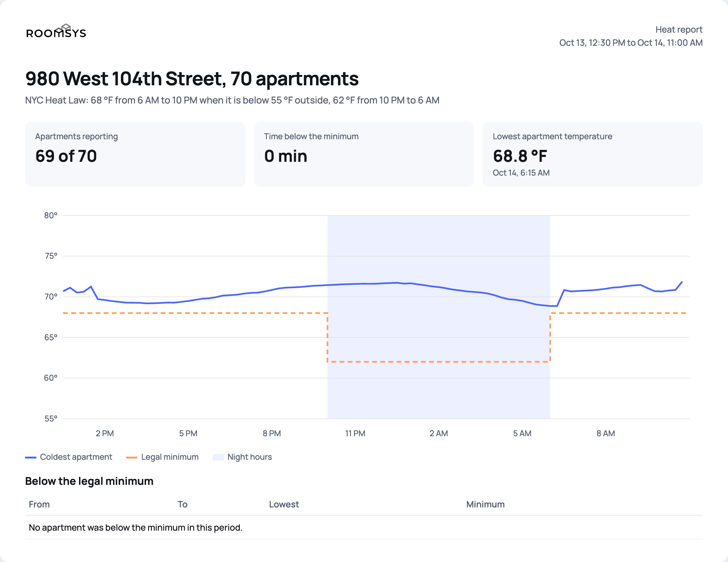The height and width of the screenshot is (562, 728).
Task: Click the '8 AM' x-axis label
Action: [606, 433]
